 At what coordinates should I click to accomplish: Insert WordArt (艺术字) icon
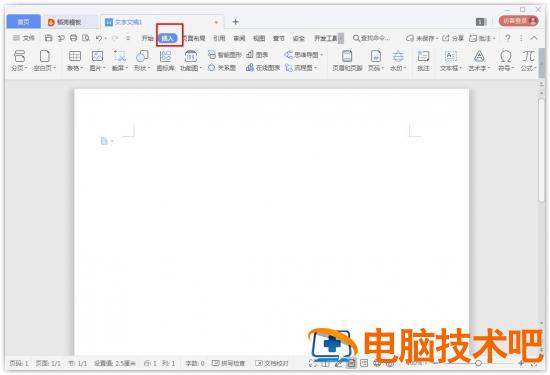point(479,56)
